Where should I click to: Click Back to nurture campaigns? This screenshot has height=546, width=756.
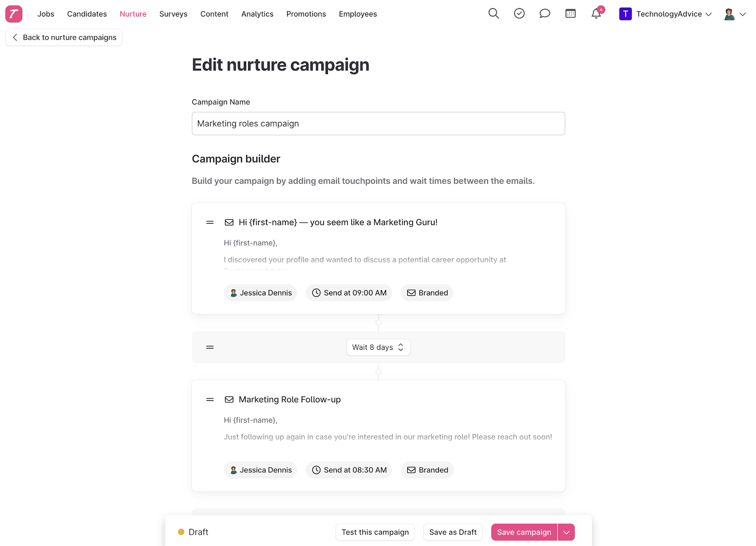[64, 37]
